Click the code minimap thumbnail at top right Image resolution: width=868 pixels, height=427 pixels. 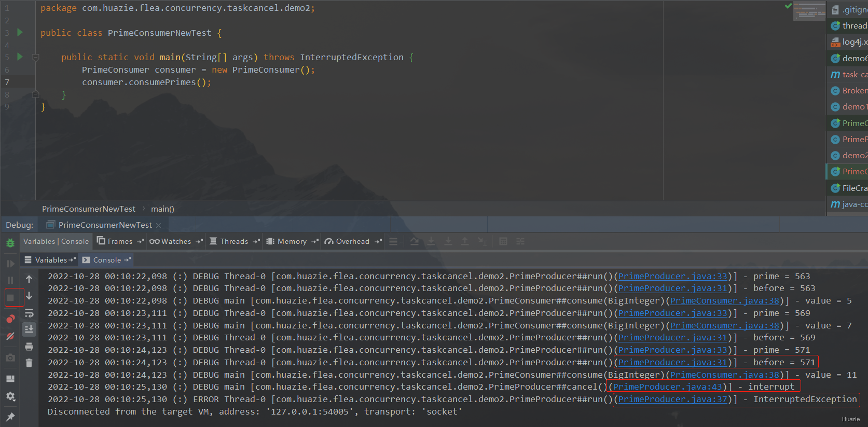tap(809, 11)
